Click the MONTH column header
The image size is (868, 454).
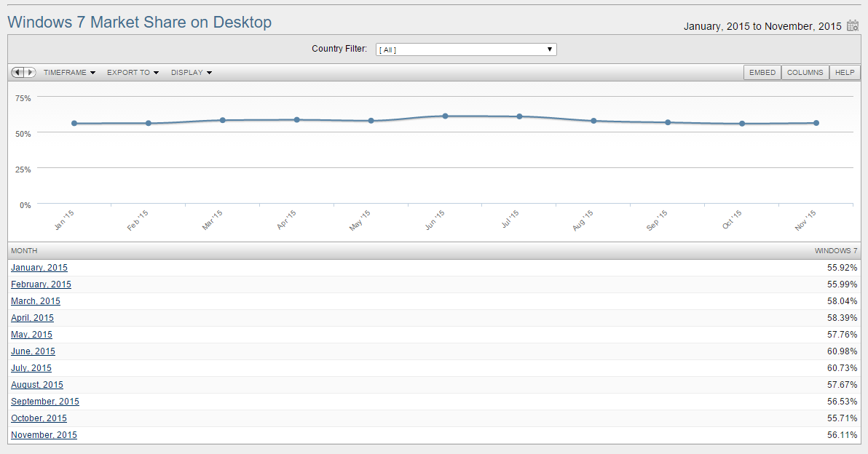coord(24,251)
